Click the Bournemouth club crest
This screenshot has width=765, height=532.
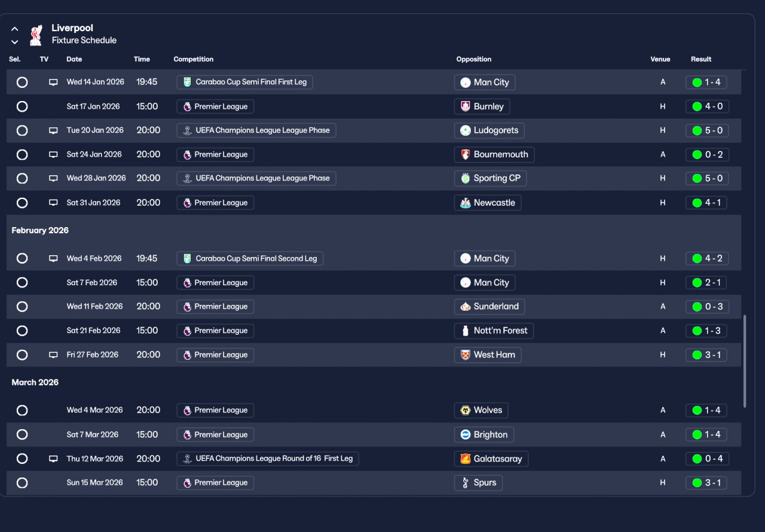pyautogui.click(x=465, y=154)
